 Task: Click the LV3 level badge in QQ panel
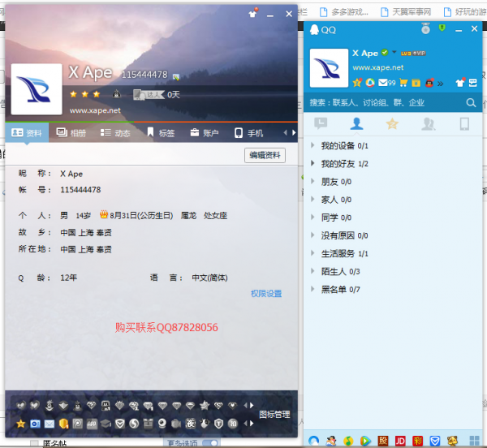(406, 54)
